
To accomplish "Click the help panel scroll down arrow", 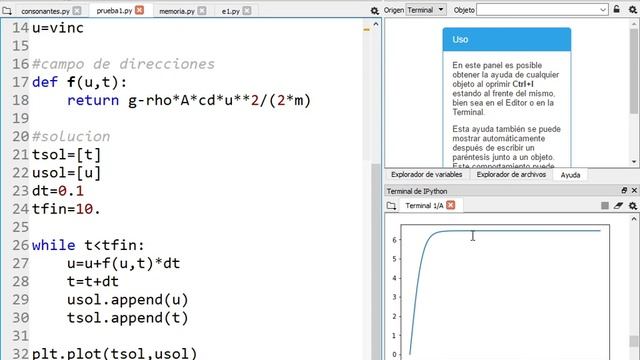I will [634, 162].
